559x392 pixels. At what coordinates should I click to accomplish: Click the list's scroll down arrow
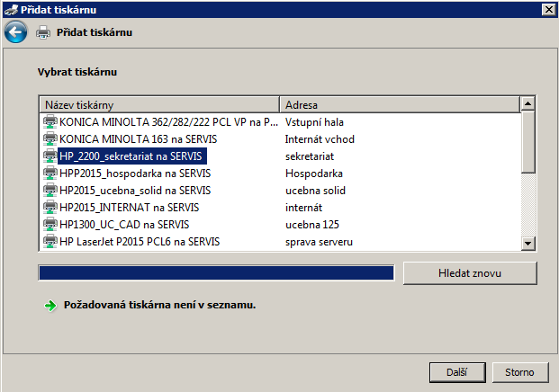coord(527,244)
